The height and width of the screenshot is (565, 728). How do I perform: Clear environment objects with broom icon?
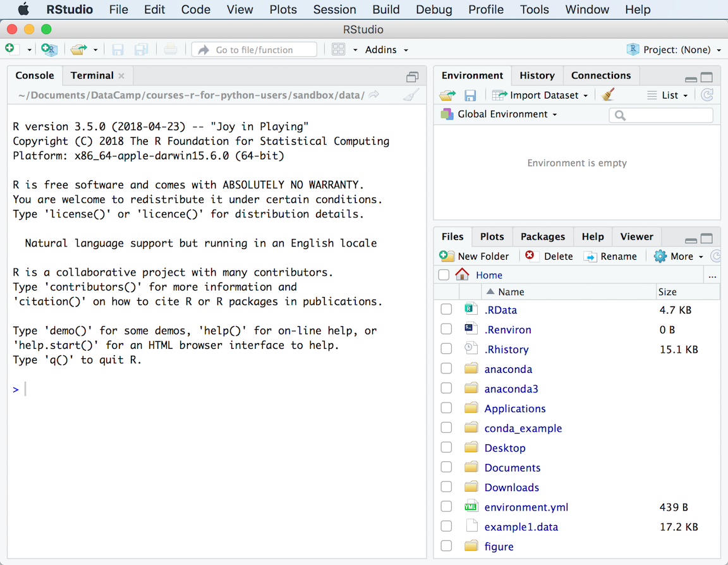tap(608, 95)
